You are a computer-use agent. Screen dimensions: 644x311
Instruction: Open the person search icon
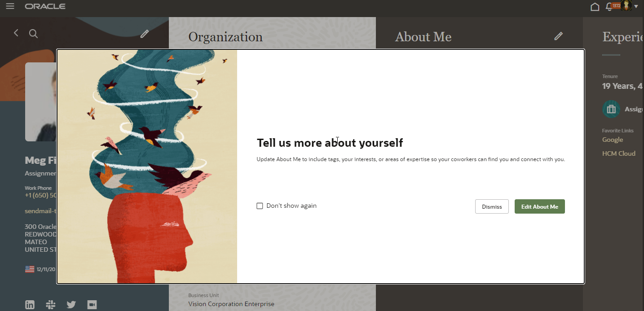point(33,33)
